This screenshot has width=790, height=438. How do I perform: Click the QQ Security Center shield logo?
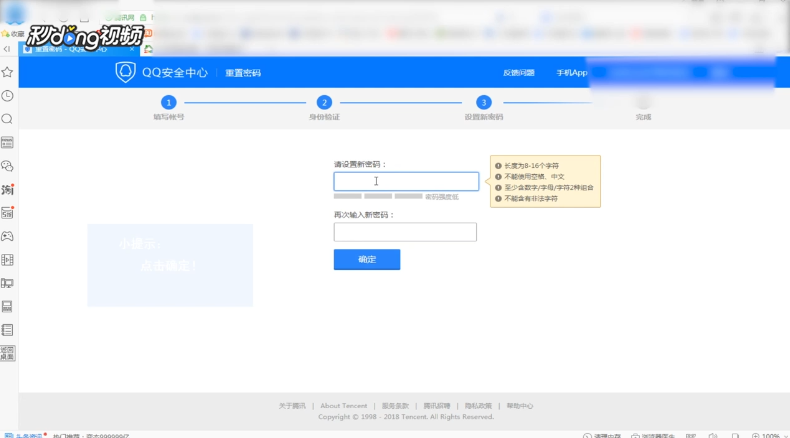tap(125, 72)
